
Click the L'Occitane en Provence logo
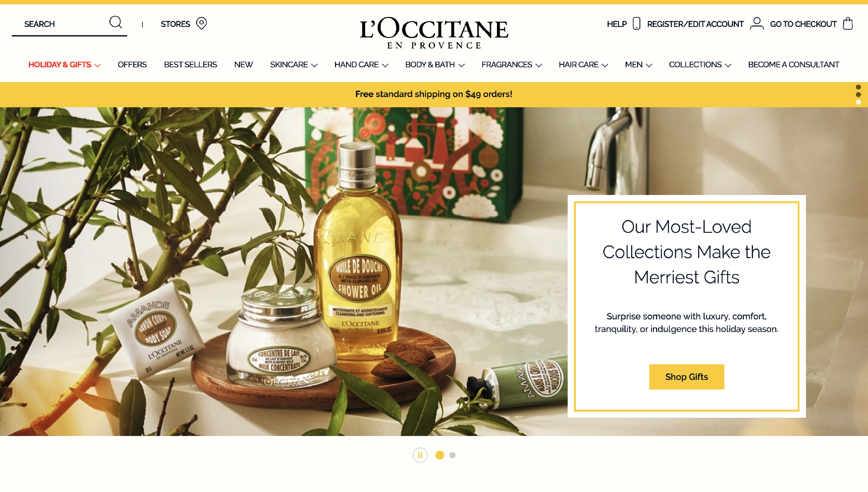[x=434, y=33]
